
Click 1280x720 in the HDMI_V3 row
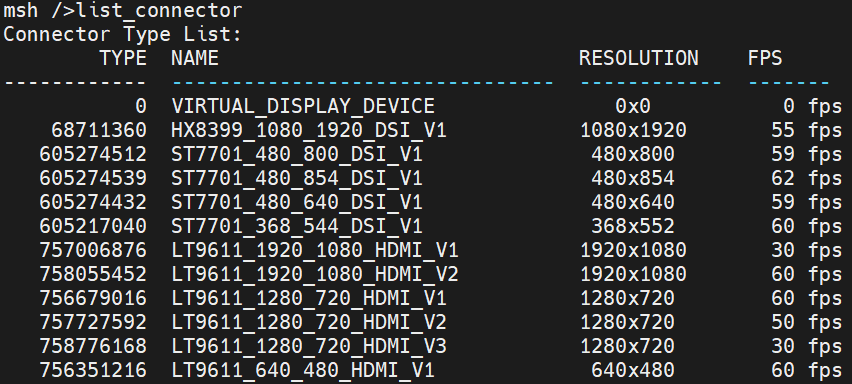627,346
